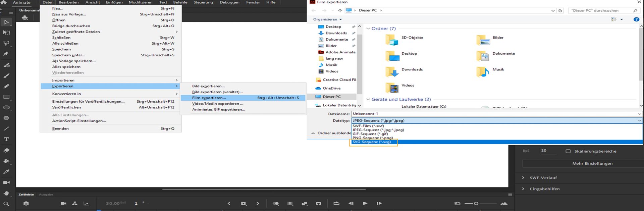Click the Dateiname input field

click(x=497, y=114)
